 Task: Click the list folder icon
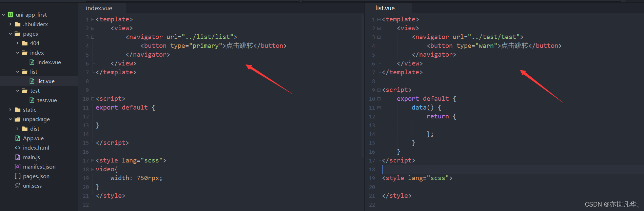pyautogui.click(x=25, y=72)
